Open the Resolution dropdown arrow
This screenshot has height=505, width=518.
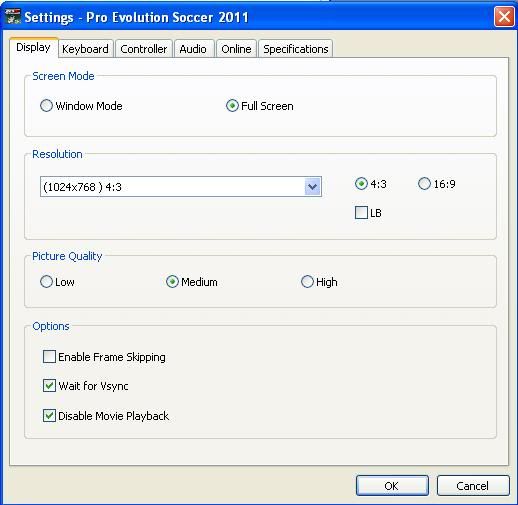click(312, 186)
